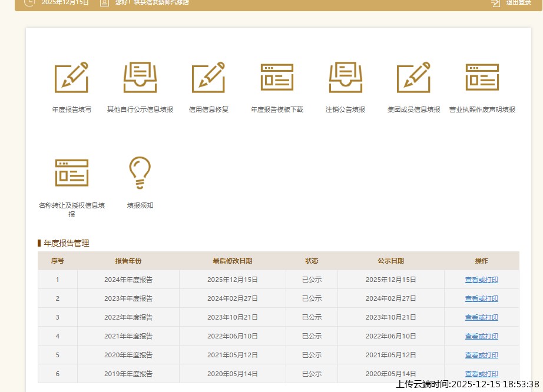Click the 退出登录 logout icon
The width and height of the screenshot is (543, 392).
495,3
